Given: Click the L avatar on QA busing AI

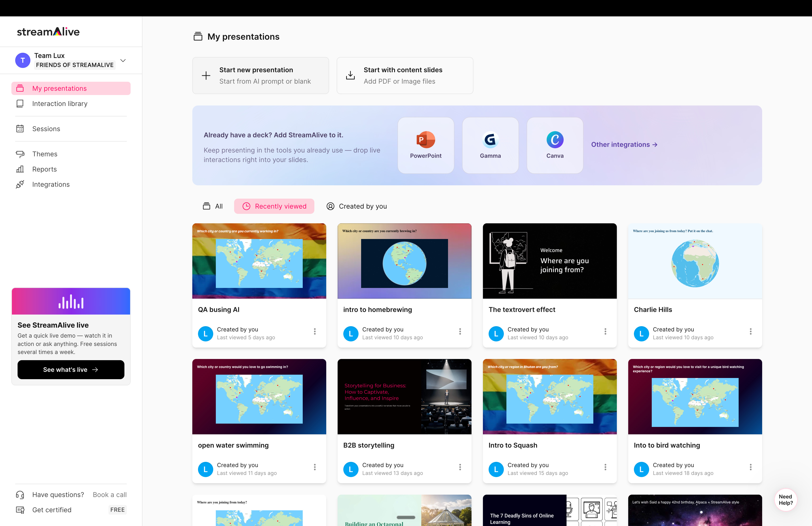Looking at the screenshot, I should click(205, 334).
